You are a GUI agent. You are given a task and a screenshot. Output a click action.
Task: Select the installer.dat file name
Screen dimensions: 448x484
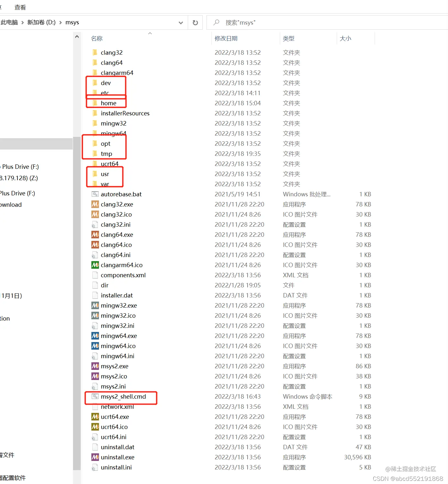pos(117,295)
